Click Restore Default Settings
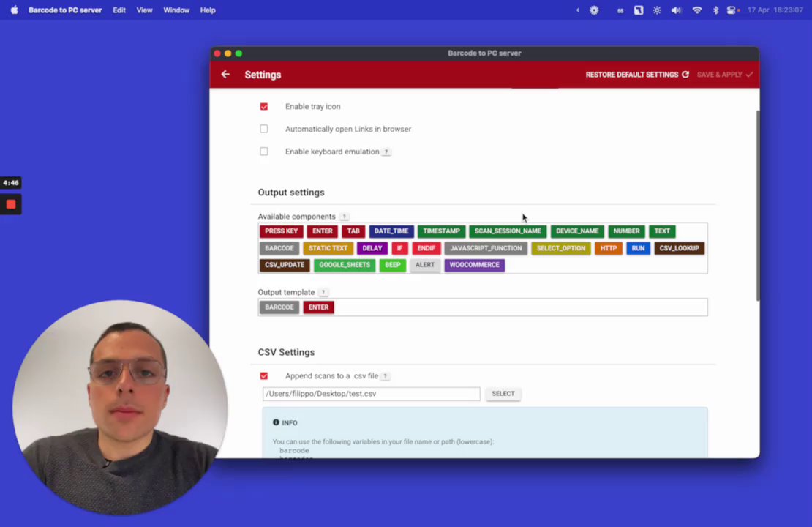Viewport: 812px width, 527px height. [637, 75]
